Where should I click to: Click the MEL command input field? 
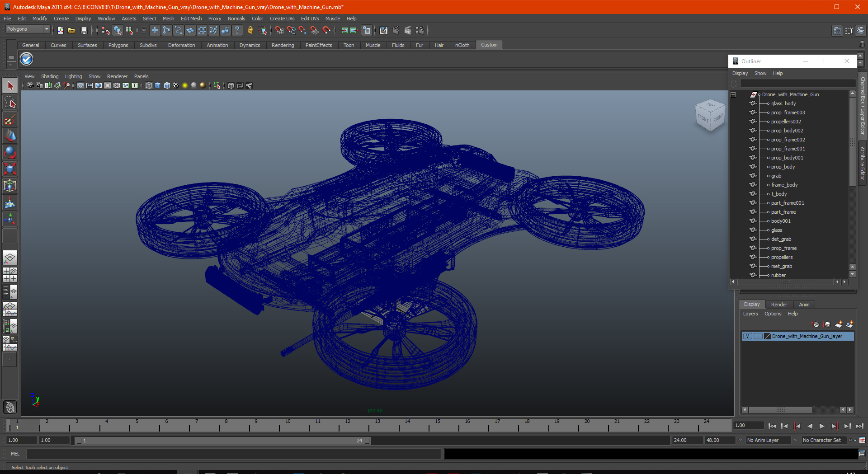tap(233, 454)
